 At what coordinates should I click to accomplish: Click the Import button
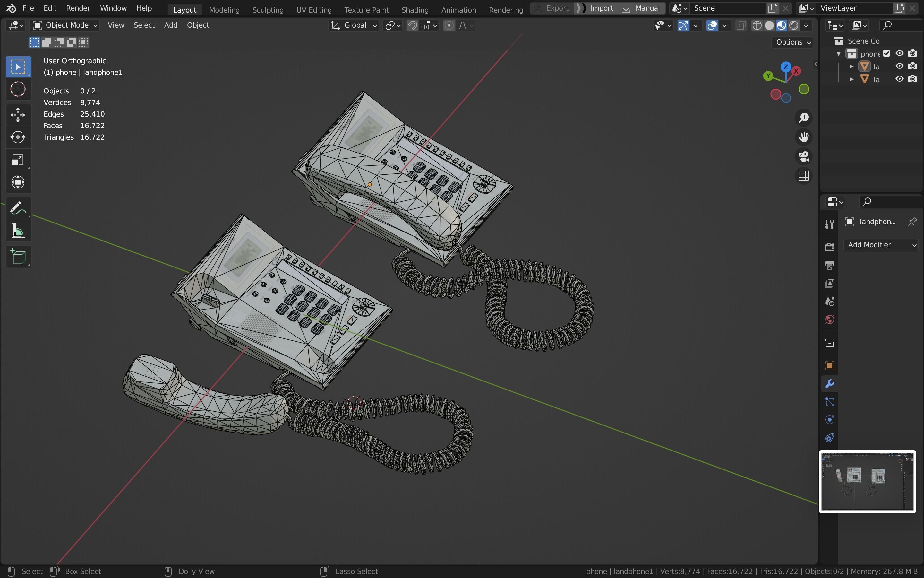click(596, 8)
